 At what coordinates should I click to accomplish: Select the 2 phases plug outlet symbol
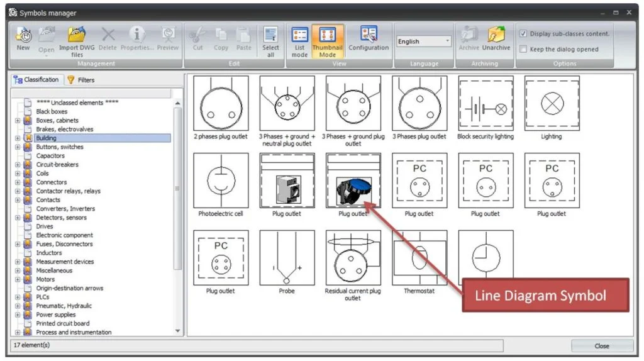[x=221, y=104]
